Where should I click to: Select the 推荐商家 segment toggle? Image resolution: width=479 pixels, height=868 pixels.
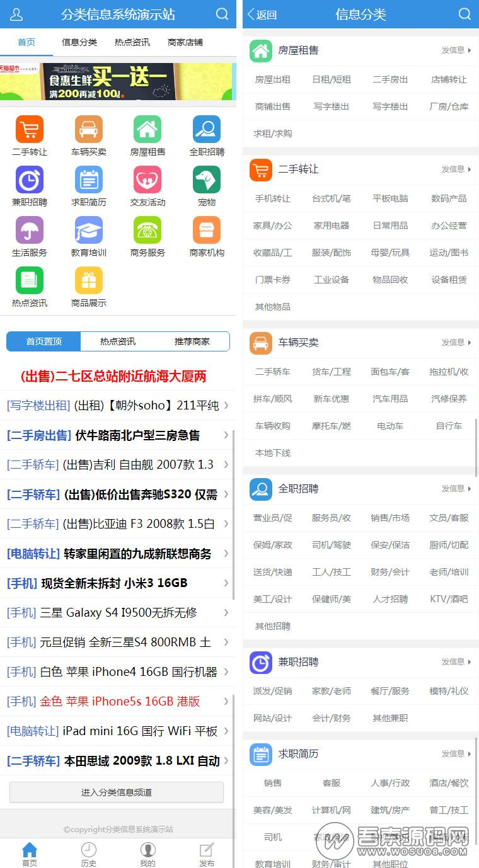192,341
